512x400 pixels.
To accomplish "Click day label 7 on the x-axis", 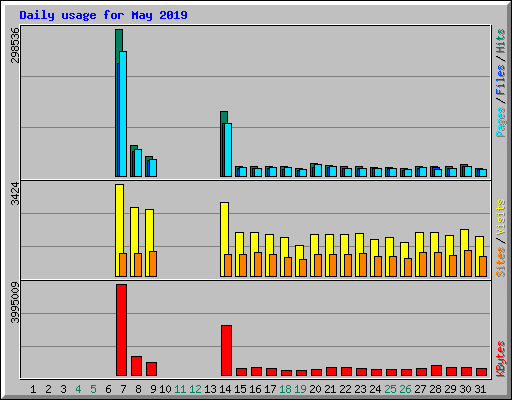I will coord(123,389).
